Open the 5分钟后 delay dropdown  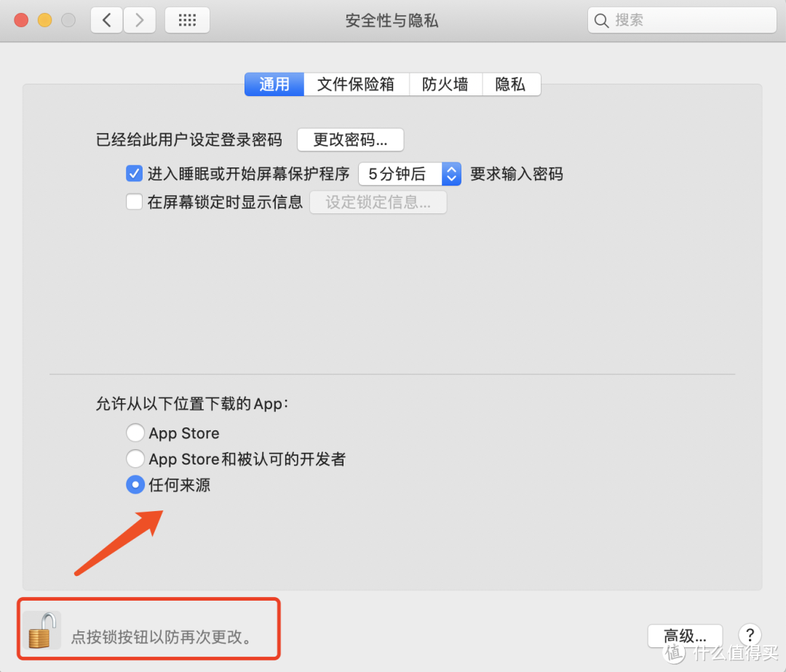point(410,174)
